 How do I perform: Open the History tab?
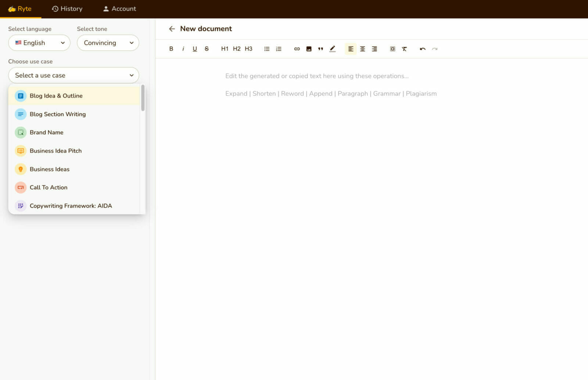[x=67, y=9]
